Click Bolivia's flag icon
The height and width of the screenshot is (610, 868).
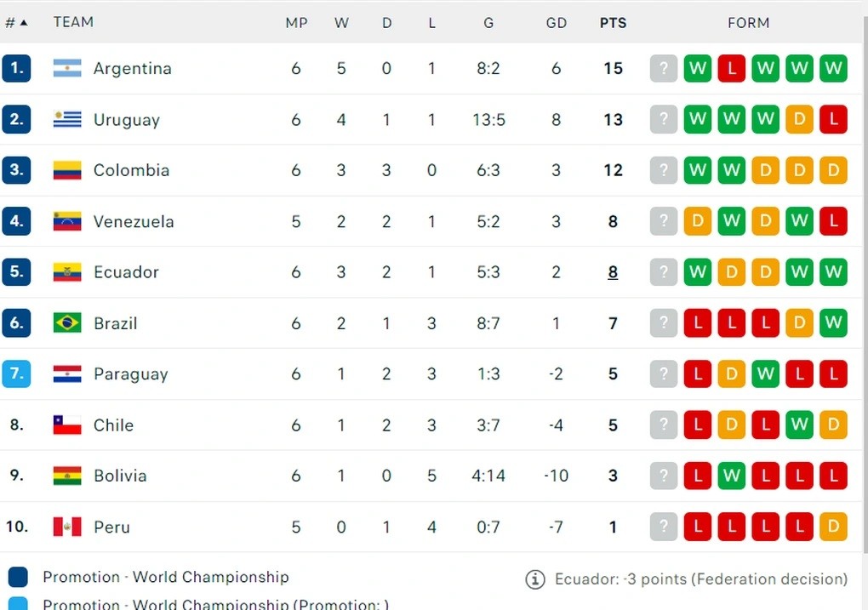[x=67, y=476]
